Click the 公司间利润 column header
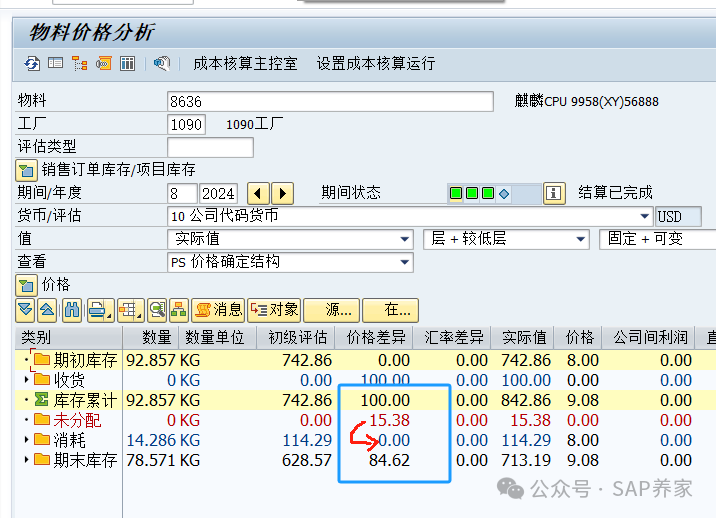This screenshot has width=716, height=518. [x=648, y=338]
